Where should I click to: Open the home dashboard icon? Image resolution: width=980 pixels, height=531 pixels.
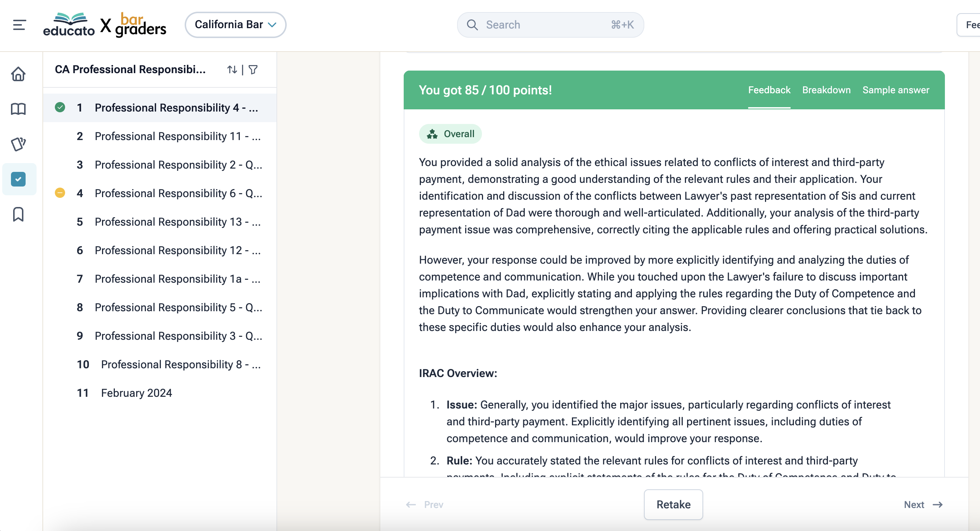click(x=18, y=74)
